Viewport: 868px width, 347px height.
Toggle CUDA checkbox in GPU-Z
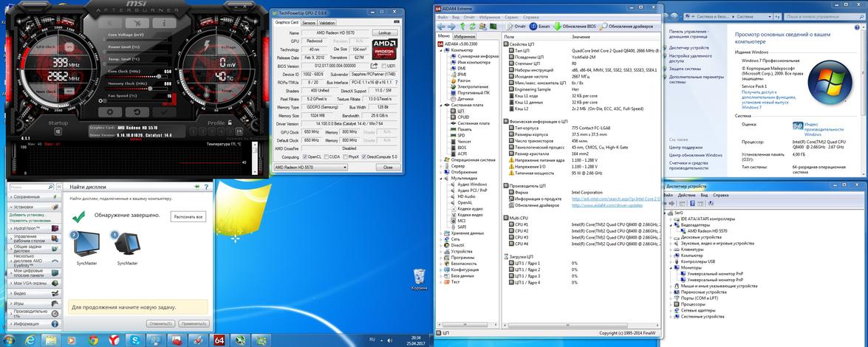[326, 157]
